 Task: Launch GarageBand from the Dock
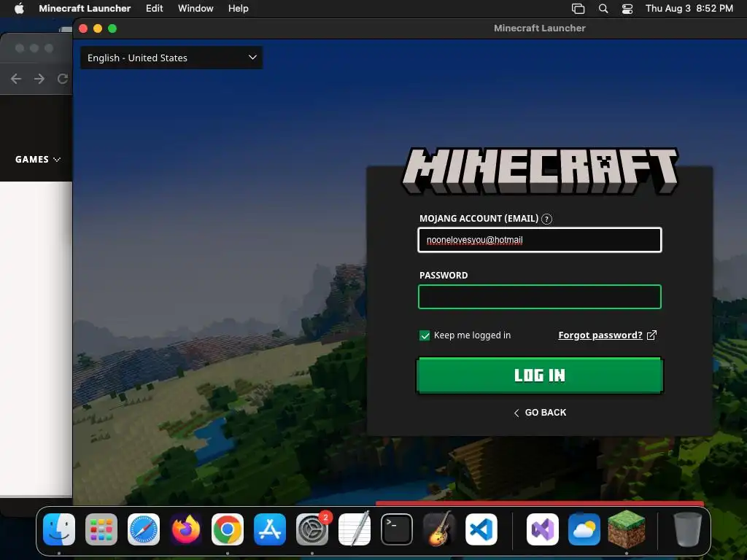(438, 529)
